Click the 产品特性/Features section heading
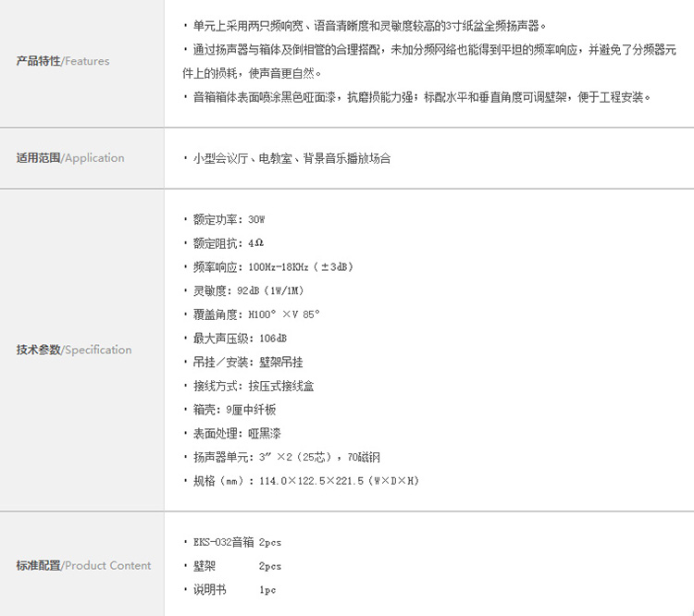This screenshot has height=616, width=694. click(x=63, y=61)
